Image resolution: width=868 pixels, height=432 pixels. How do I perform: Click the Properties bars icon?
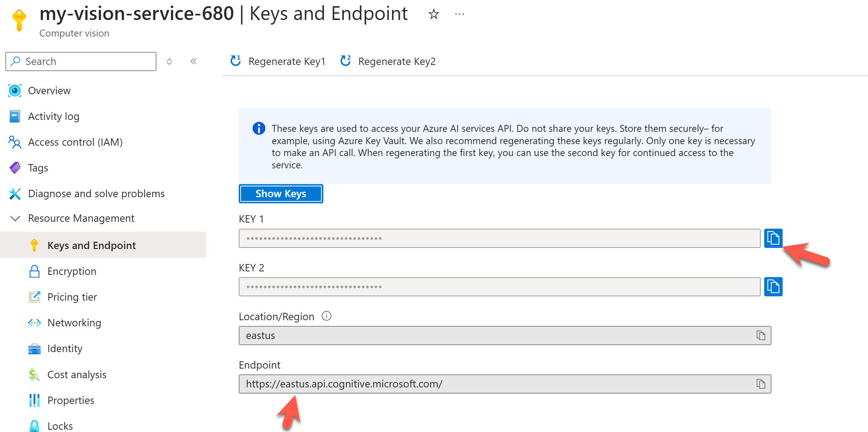pyautogui.click(x=34, y=400)
